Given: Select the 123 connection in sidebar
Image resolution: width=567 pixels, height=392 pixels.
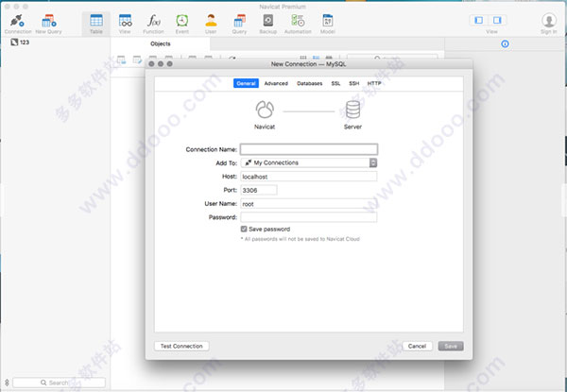Looking at the screenshot, I should tap(20, 43).
